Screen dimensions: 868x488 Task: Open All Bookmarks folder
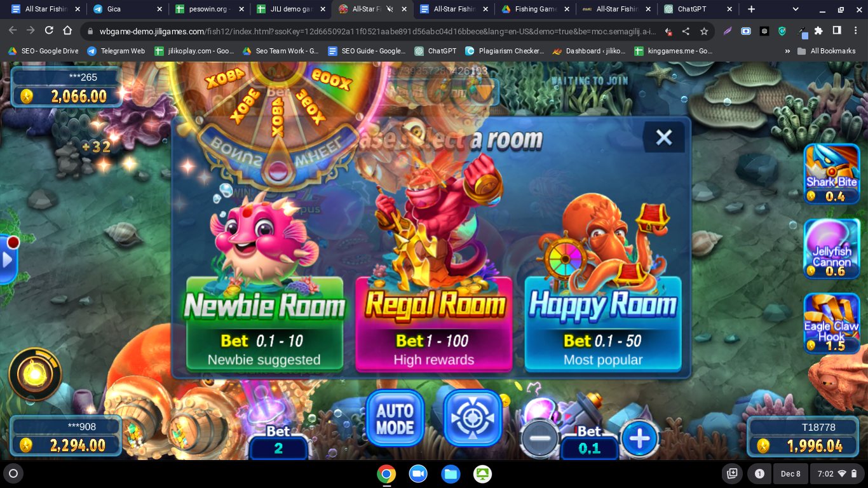pyautogui.click(x=827, y=51)
